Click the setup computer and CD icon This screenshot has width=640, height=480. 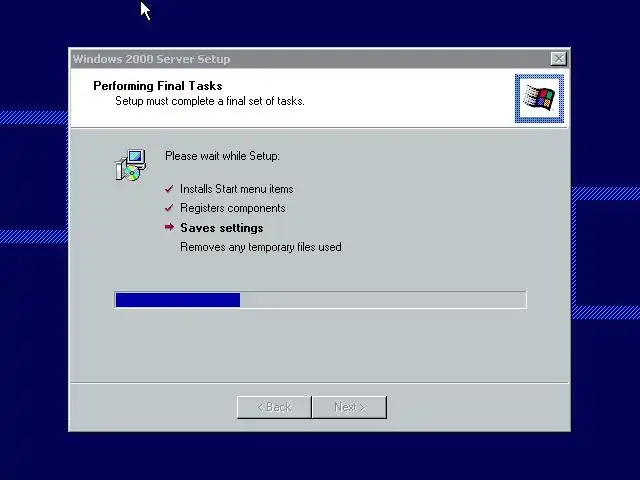(x=131, y=165)
